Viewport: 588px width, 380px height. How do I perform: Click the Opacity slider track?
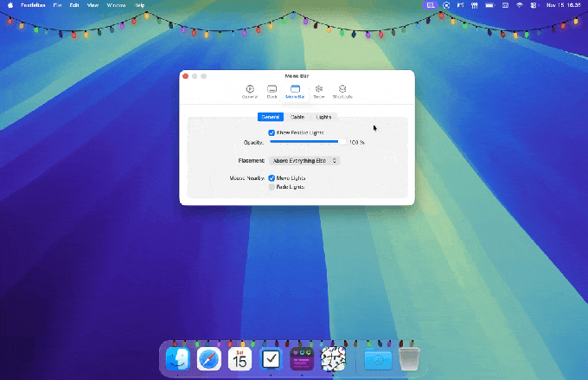307,141
